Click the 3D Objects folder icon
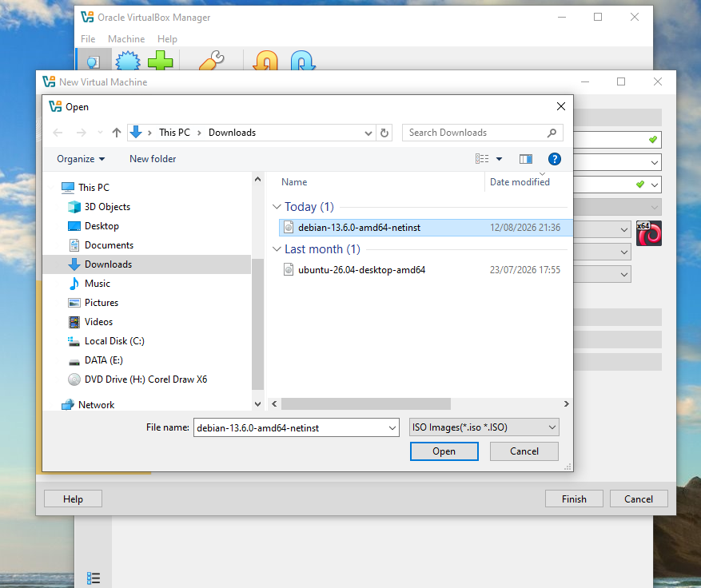Screen dimensions: 701x588 point(74,207)
